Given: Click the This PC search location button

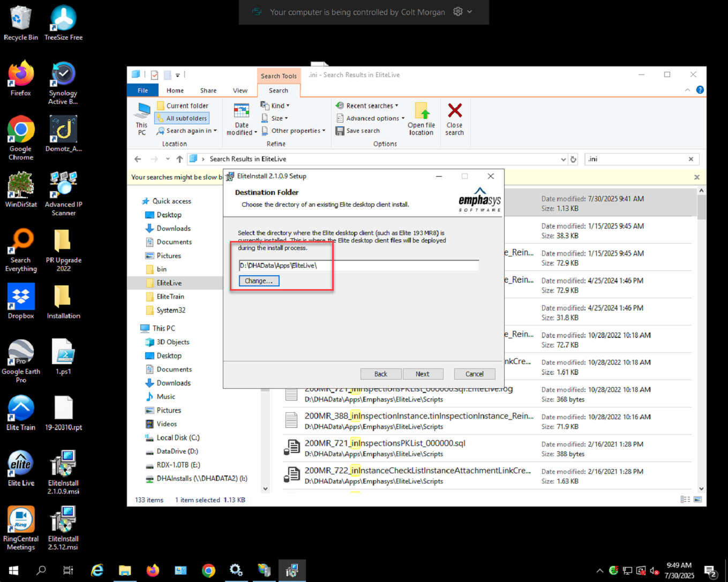Looking at the screenshot, I should coord(142,119).
